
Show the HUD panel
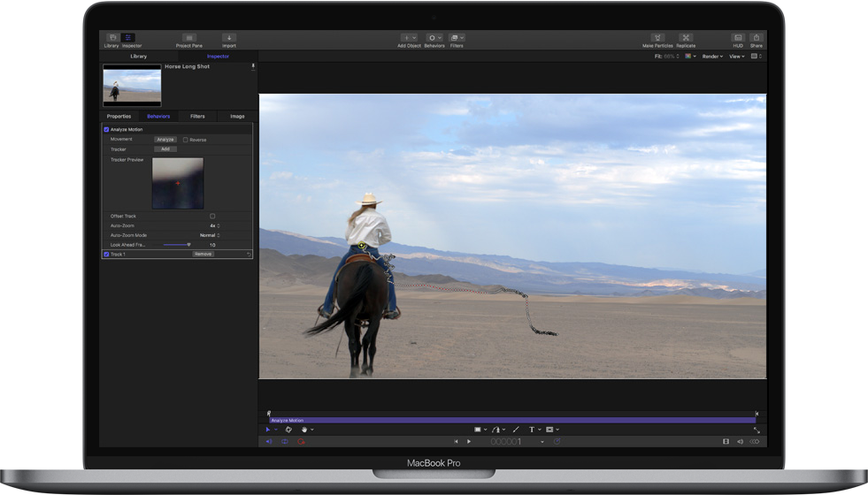[x=738, y=38]
